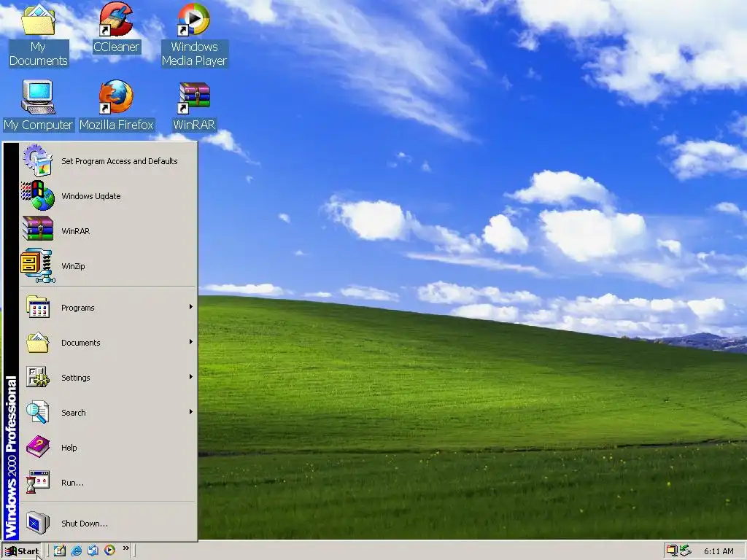This screenshot has height=560, width=747.
Task: Open WinRAR from the Start menu
Action: (108, 231)
